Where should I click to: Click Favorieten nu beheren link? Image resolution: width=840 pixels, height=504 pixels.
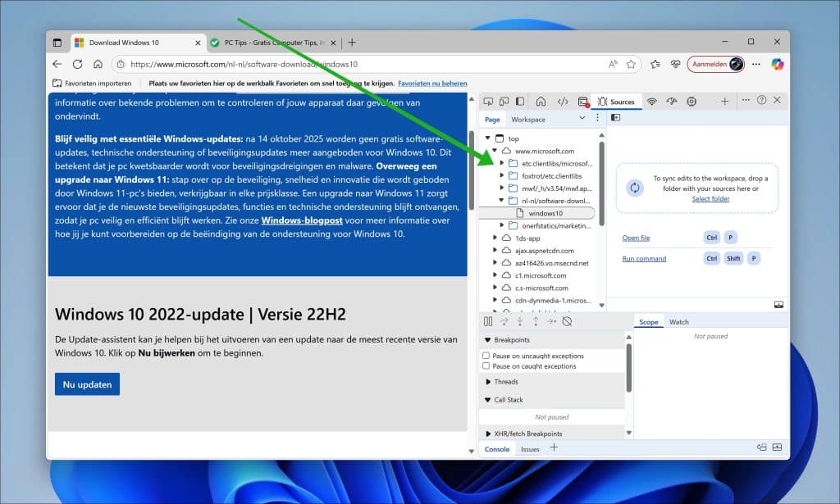[432, 84]
